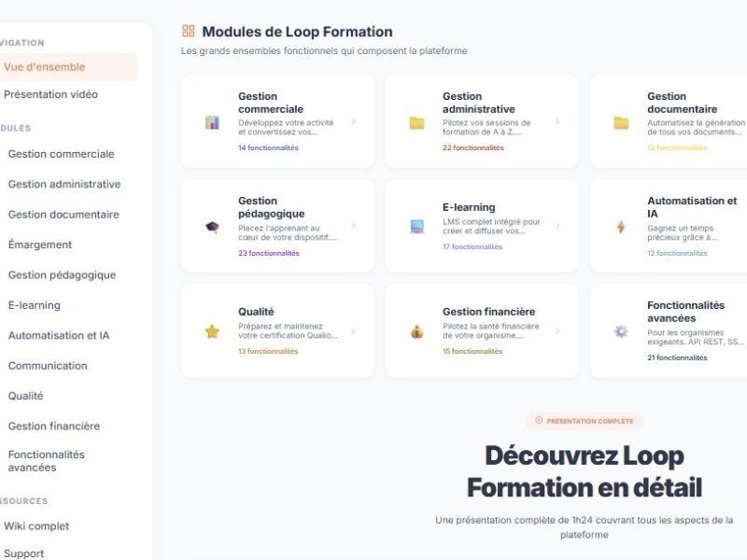747x560 pixels.
Task: Open the E-learning module using the arrow chevron
Action: click(556, 225)
